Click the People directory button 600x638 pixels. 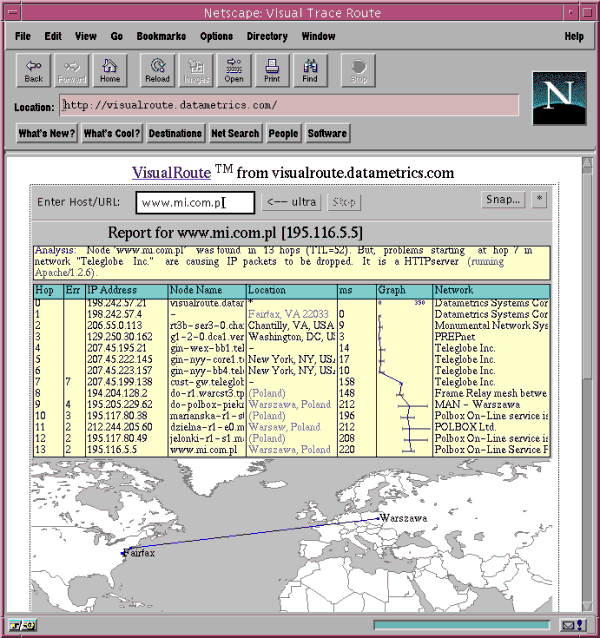coord(283,133)
